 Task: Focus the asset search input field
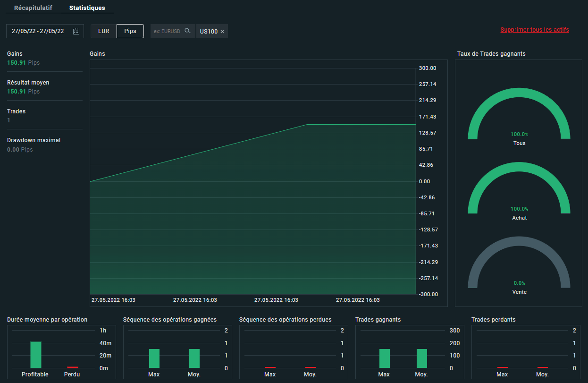[168, 31]
